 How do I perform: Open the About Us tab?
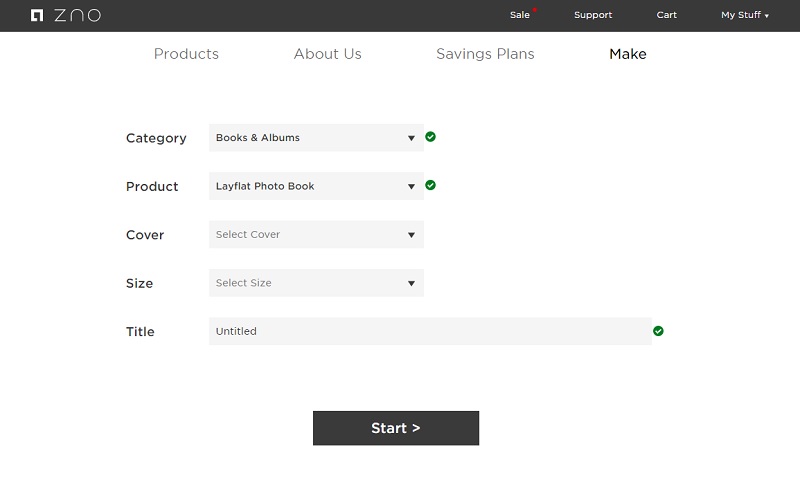tap(328, 54)
